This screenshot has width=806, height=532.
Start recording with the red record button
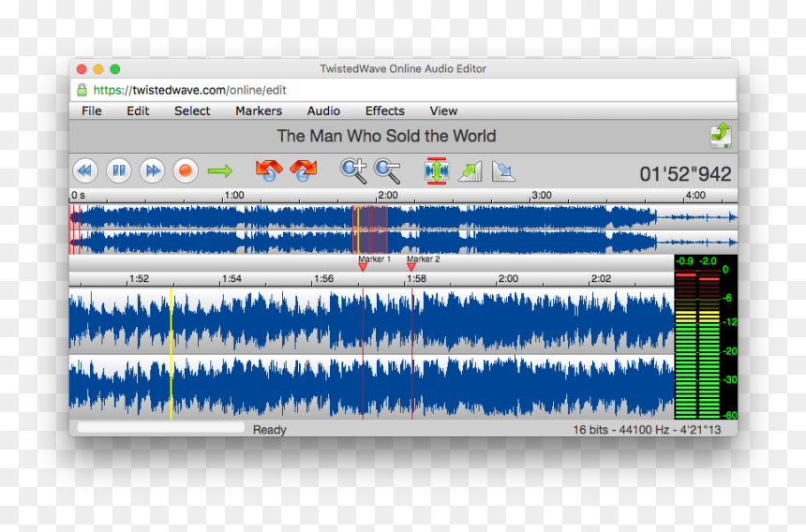[186, 170]
